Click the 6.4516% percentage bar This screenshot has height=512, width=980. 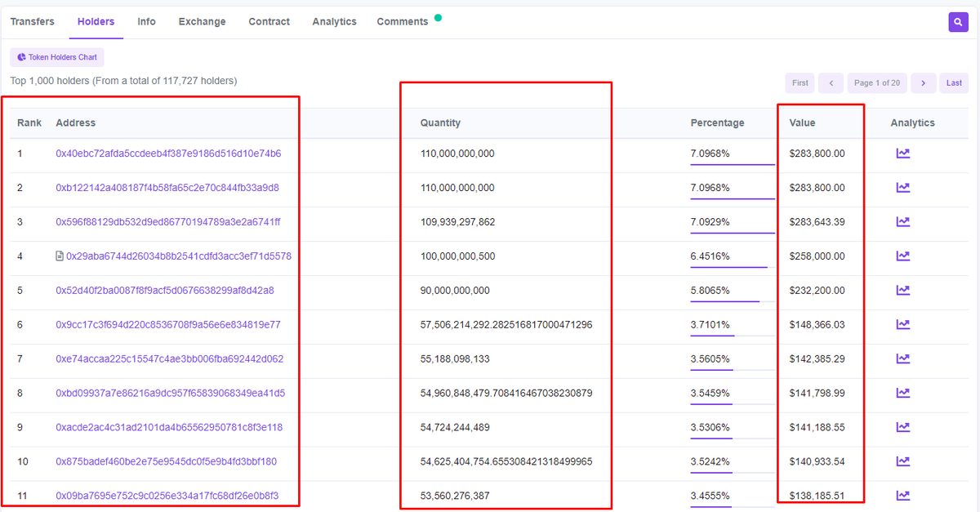733,267
